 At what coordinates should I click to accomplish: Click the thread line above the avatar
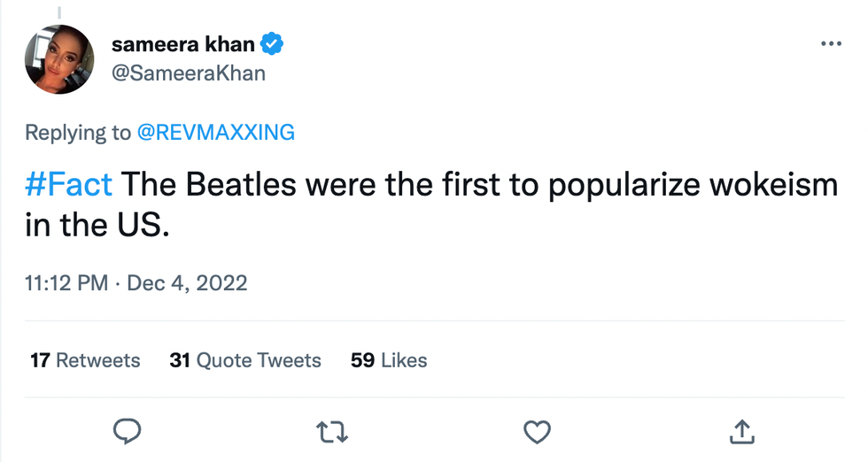click(58, 11)
